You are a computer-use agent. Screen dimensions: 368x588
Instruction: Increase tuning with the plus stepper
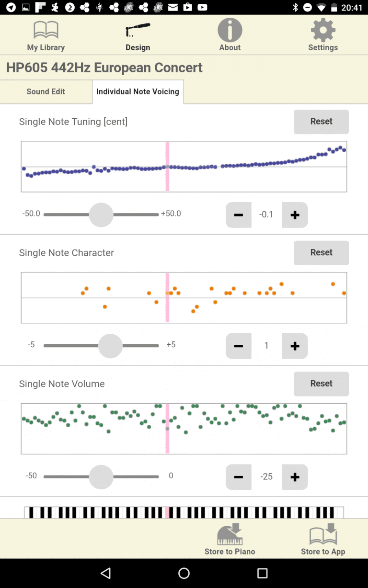click(x=295, y=215)
